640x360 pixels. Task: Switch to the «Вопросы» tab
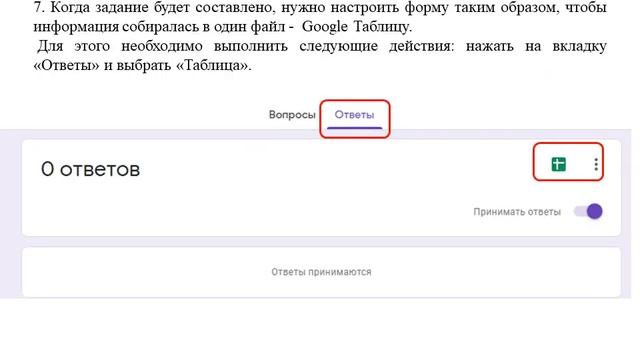(292, 115)
